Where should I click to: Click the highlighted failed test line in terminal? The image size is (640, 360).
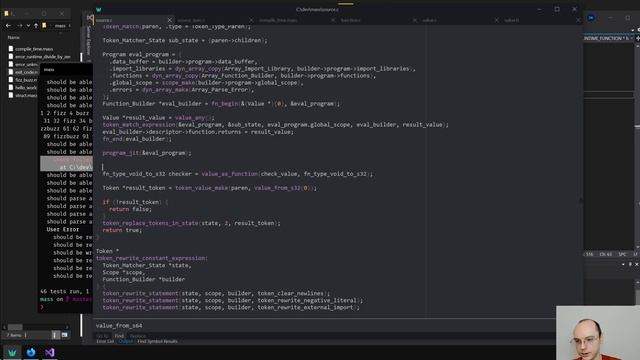click(66, 163)
